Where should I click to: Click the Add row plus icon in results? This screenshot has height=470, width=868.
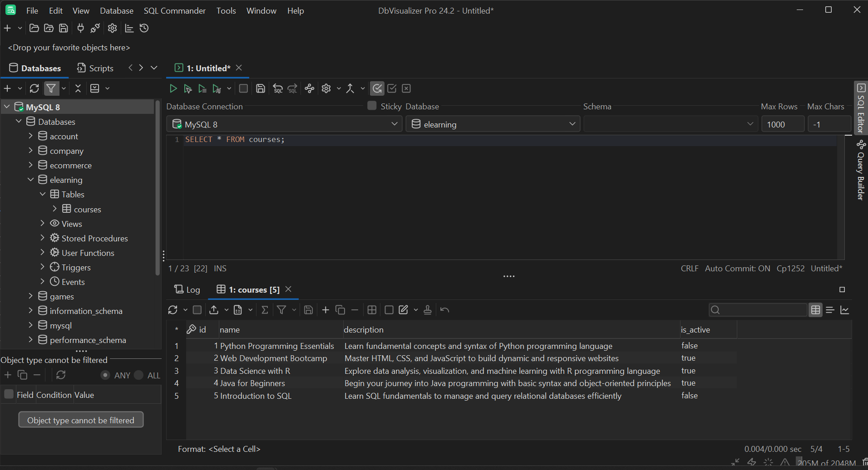[x=325, y=310]
